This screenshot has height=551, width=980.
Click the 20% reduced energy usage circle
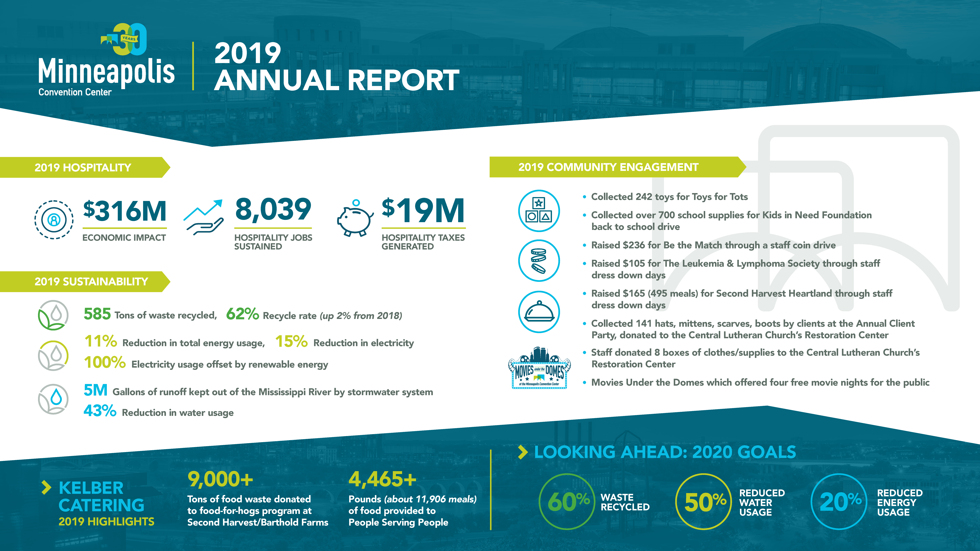coord(839,502)
